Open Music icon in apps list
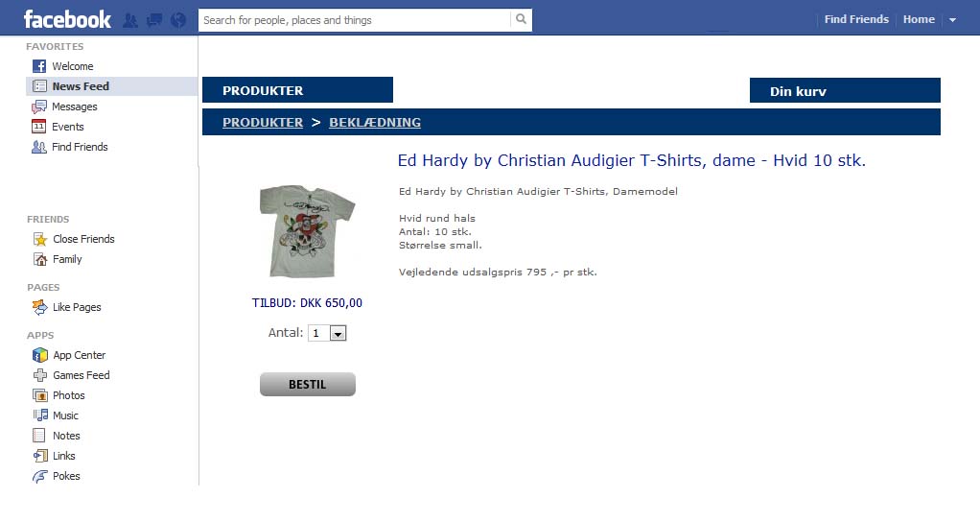The height and width of the screenshot is (522, 980). point(40,415)
